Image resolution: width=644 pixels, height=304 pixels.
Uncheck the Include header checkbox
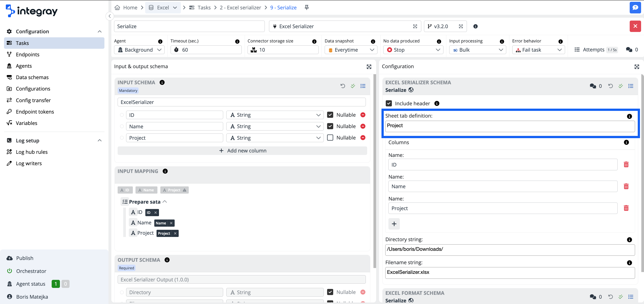pos(388,103)
